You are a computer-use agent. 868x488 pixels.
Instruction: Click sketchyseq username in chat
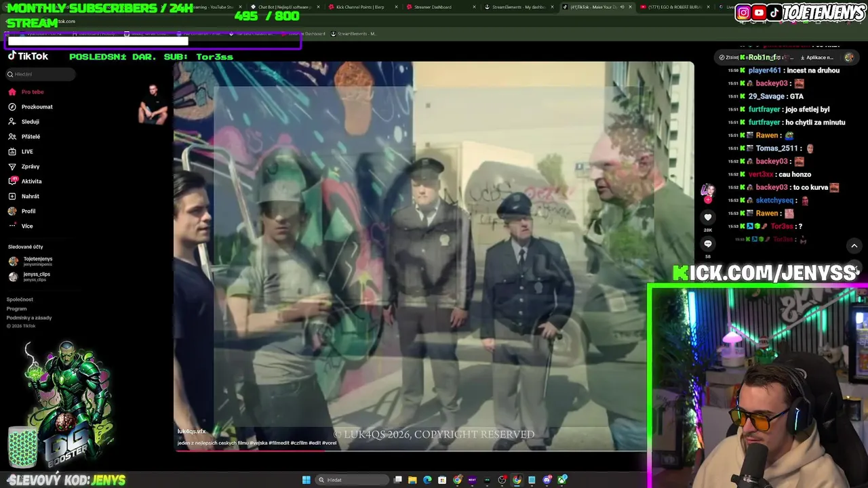coord(775,201)
